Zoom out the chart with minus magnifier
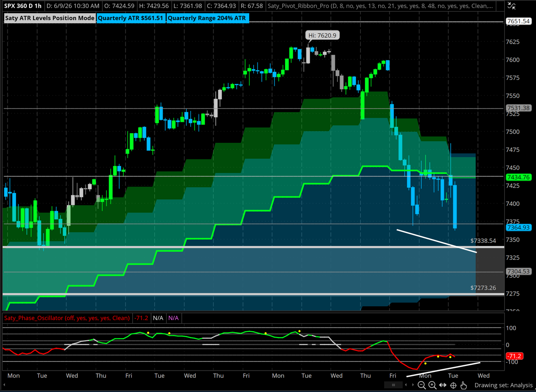 click(x=422, y=385)
